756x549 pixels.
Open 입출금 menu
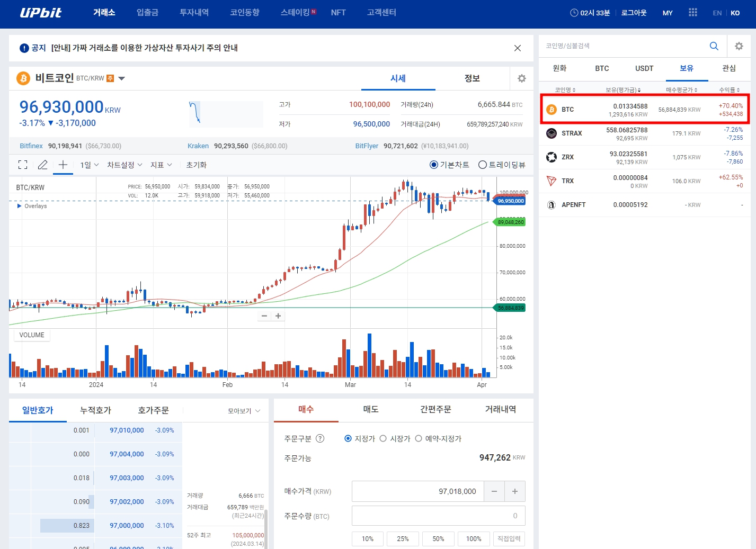click(147, 13)
